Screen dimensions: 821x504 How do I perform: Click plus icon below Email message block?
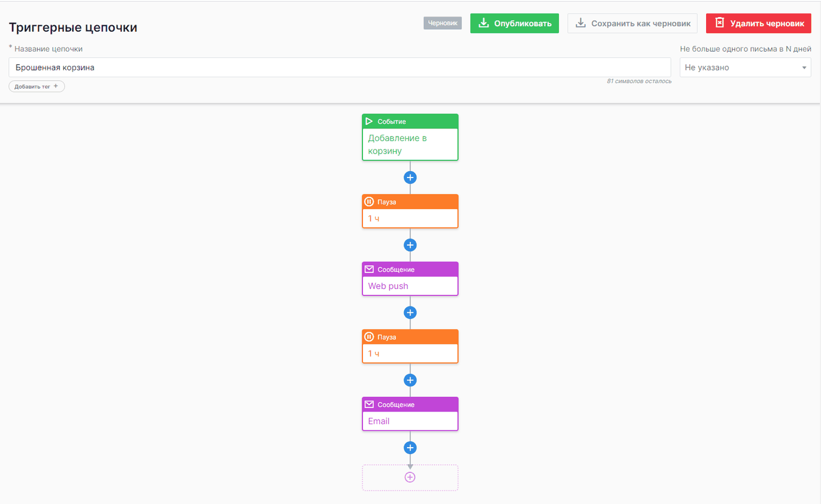[x=410, y=448]
